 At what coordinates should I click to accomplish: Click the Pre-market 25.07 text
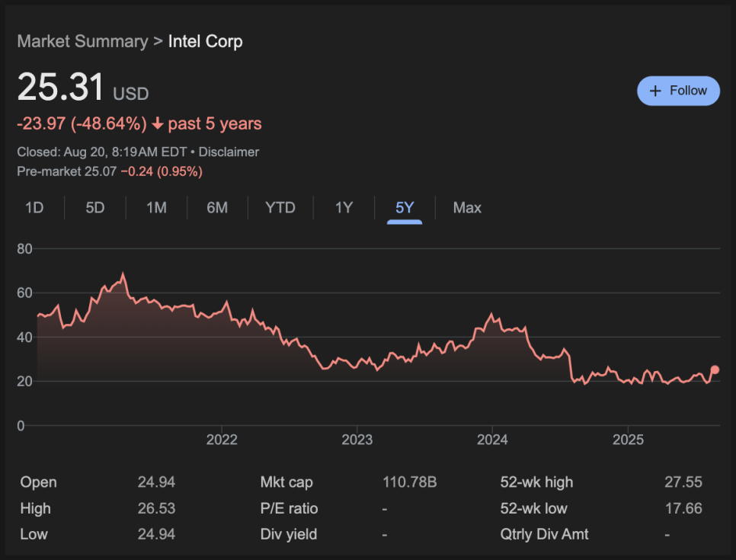click(x=66, y=171)
